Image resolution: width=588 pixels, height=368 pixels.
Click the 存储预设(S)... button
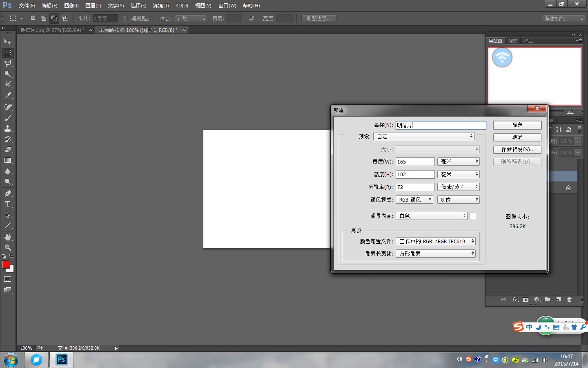[x=517, y=150]
